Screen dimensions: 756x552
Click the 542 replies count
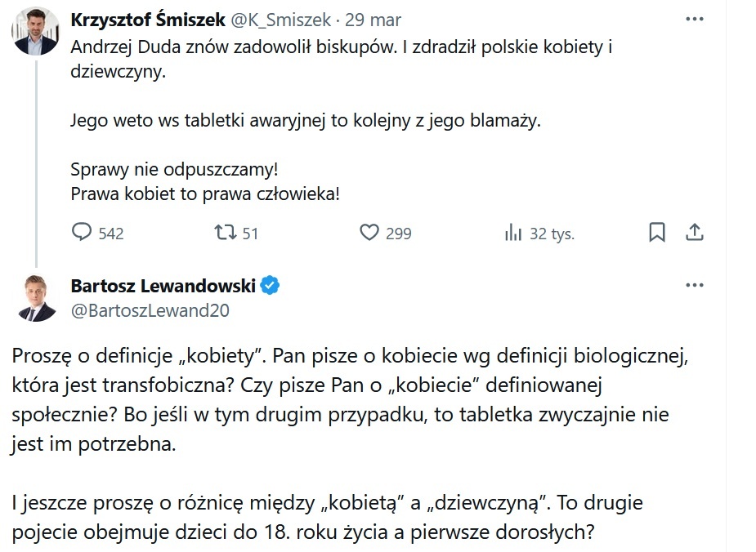110,234
